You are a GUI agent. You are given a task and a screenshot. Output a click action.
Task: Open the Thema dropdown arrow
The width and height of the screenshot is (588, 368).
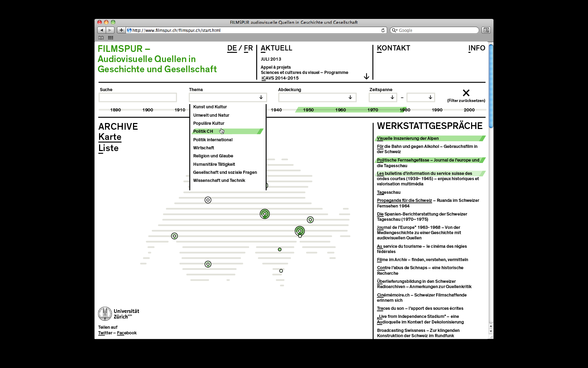261,97
